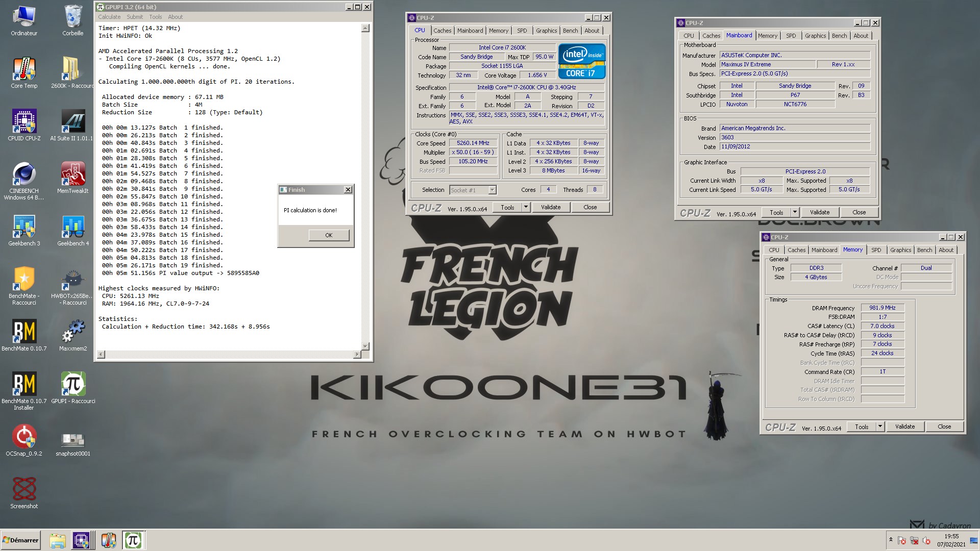This screenshot has width=980, height=551.
Task: Click the Multiplier x 50.0 value
Action: (473, 152)
